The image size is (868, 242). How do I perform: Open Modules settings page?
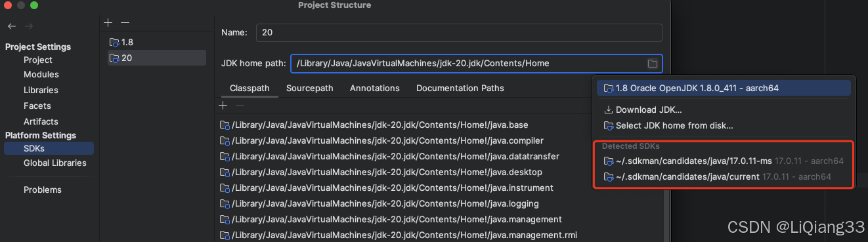pyautogui.click(x=41, y=74)
